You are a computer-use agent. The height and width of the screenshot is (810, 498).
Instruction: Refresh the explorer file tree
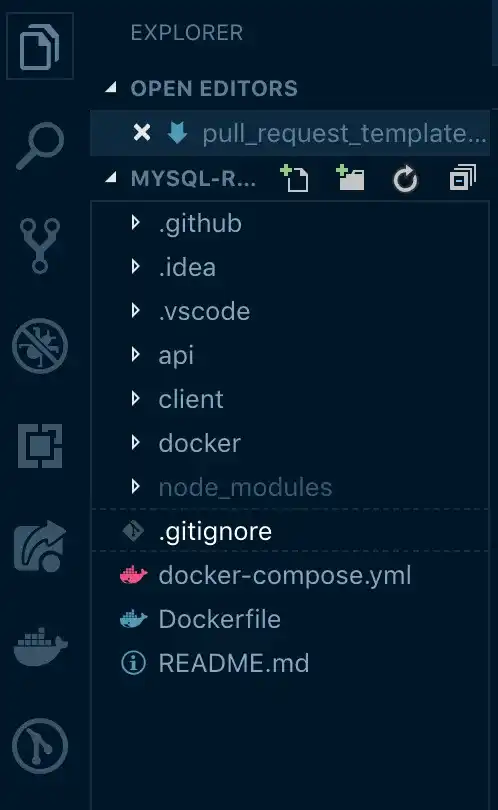(x=406, y=179)
